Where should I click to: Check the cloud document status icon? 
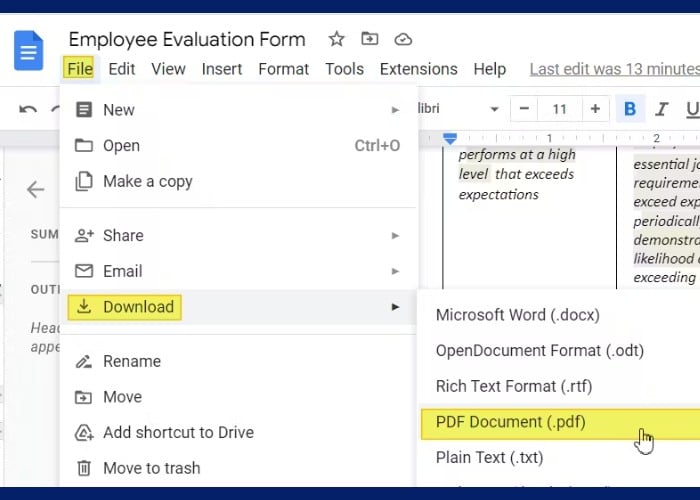403,39
